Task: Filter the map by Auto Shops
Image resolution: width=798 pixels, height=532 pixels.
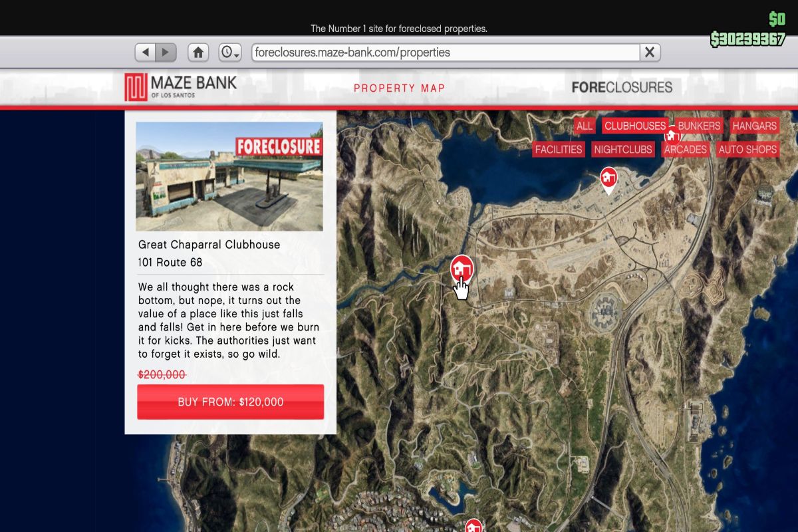Action: [747, 150]
